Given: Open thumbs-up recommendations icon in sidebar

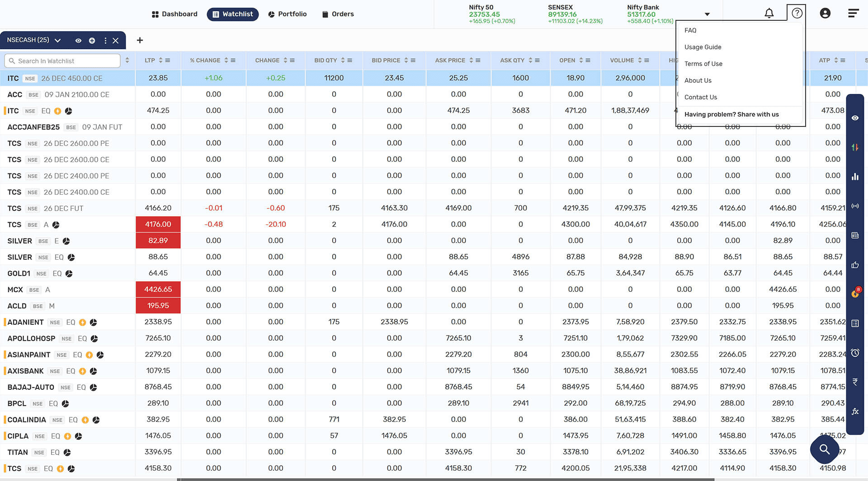Looking at the screenshot, I should (x=855, y=265).
